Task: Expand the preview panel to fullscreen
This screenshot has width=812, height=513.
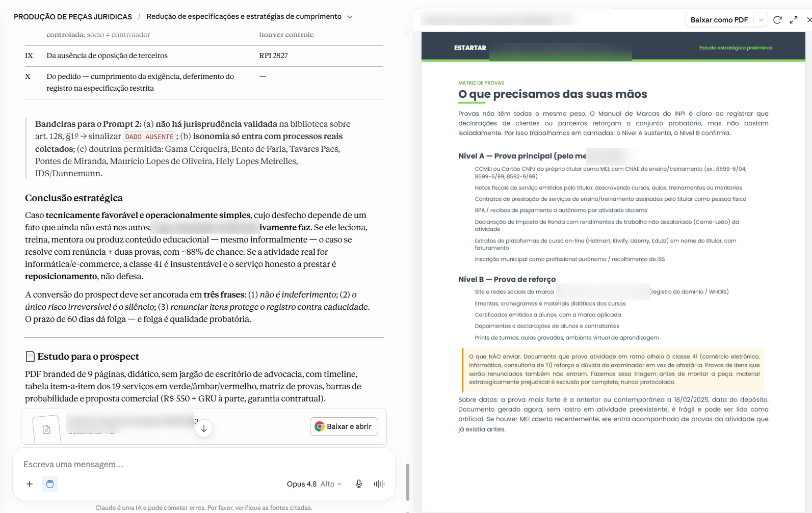Action: (794, 20)
